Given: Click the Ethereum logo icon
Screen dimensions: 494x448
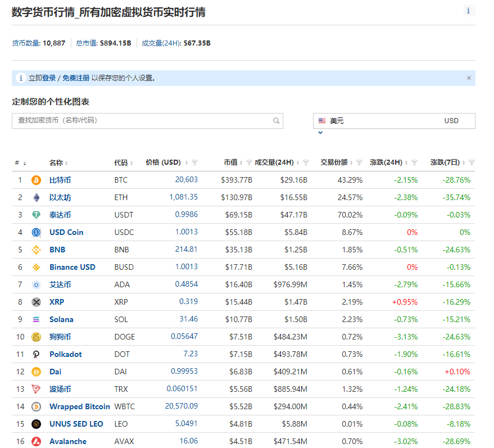Looking at the screenshot, I should click(x=37, y=198).
